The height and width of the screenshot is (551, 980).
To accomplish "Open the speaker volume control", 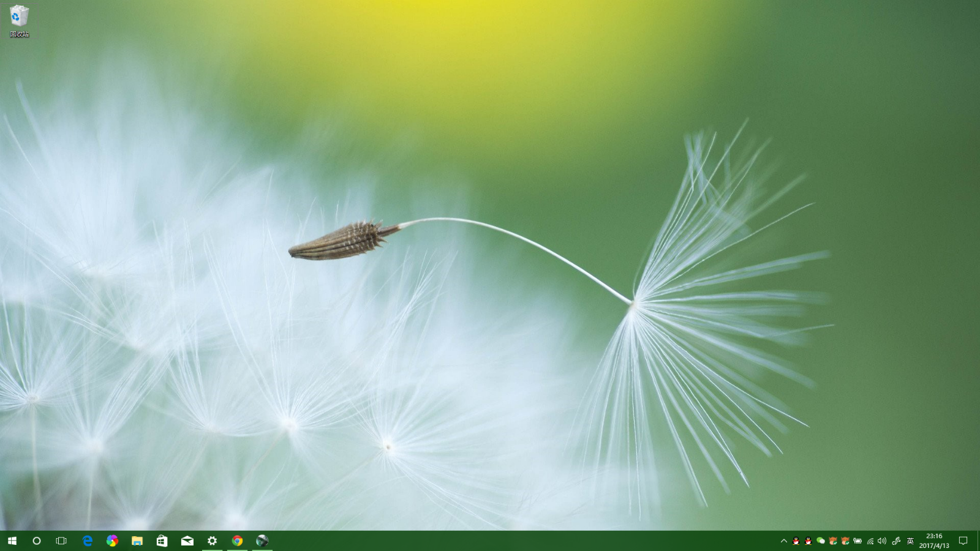I will pos(882,541).
